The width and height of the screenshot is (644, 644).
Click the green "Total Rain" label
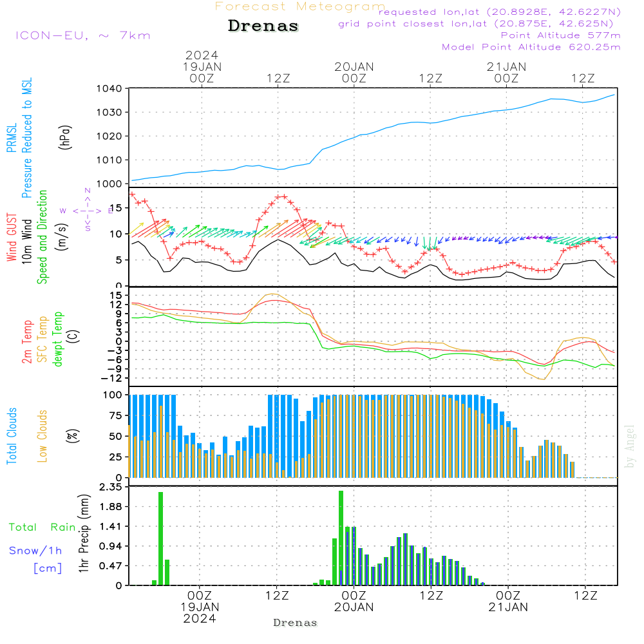[43, 527]
